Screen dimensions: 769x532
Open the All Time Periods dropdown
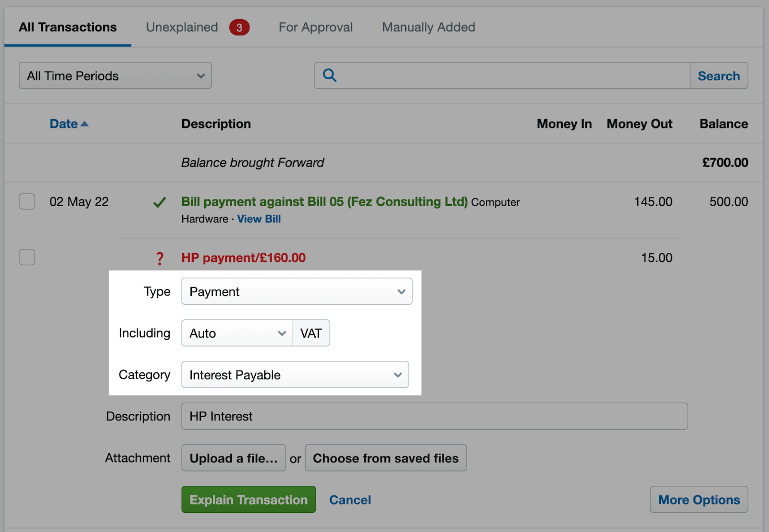[115, 75]
